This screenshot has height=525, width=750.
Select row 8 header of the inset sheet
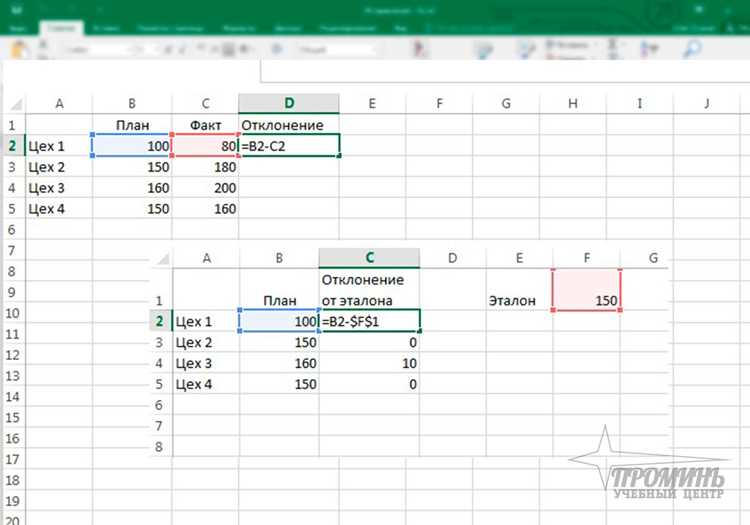pyautogui.click(x=160, y=447)
